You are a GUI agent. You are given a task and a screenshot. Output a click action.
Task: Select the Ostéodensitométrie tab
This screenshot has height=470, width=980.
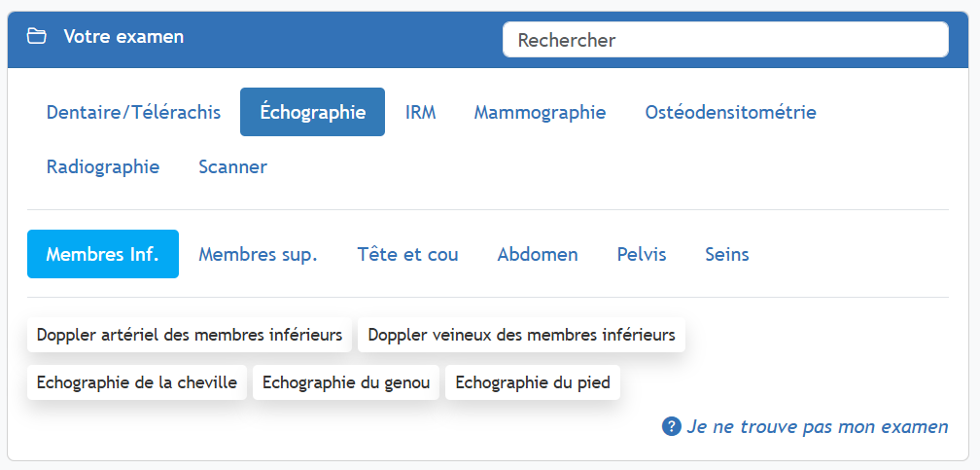click(730, 112)
